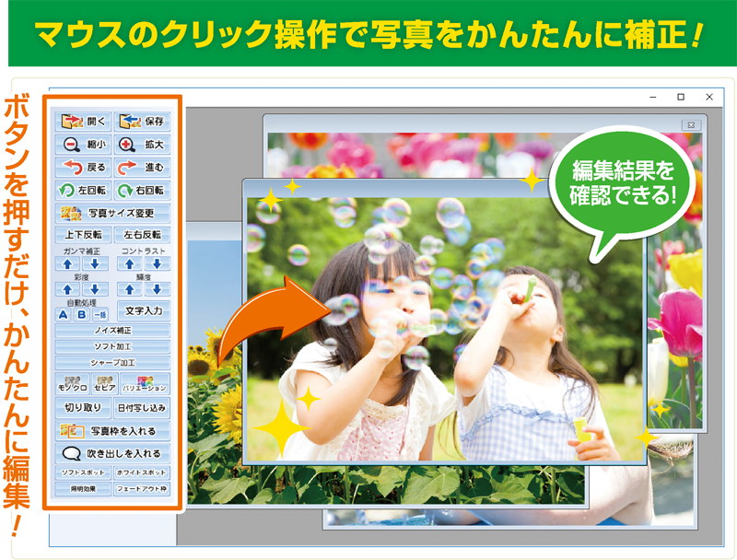Screen dimensions: 737x560
Task: Zoom out with the 縮小 magnifier icon
Action: (83, 144)
